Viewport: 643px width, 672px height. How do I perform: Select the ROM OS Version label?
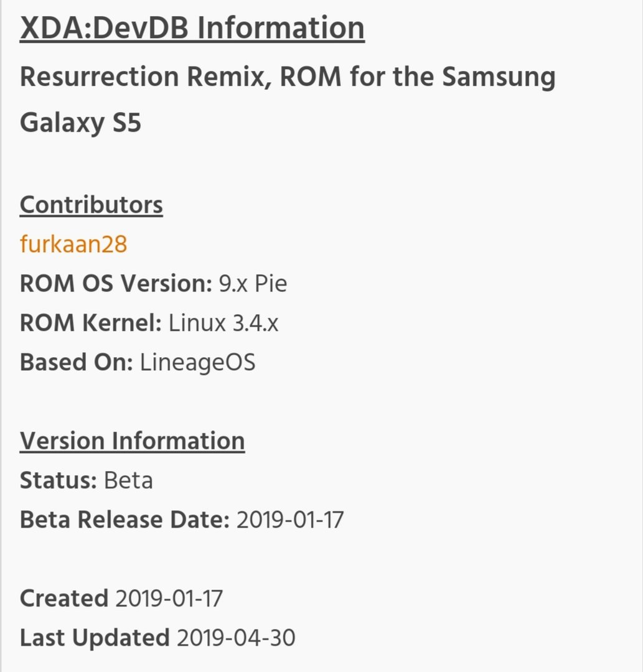click(x=116, y=284)
